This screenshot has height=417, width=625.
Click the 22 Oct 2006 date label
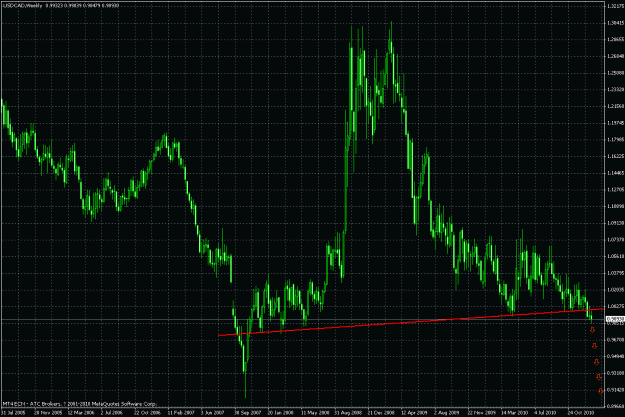[147, 413]
